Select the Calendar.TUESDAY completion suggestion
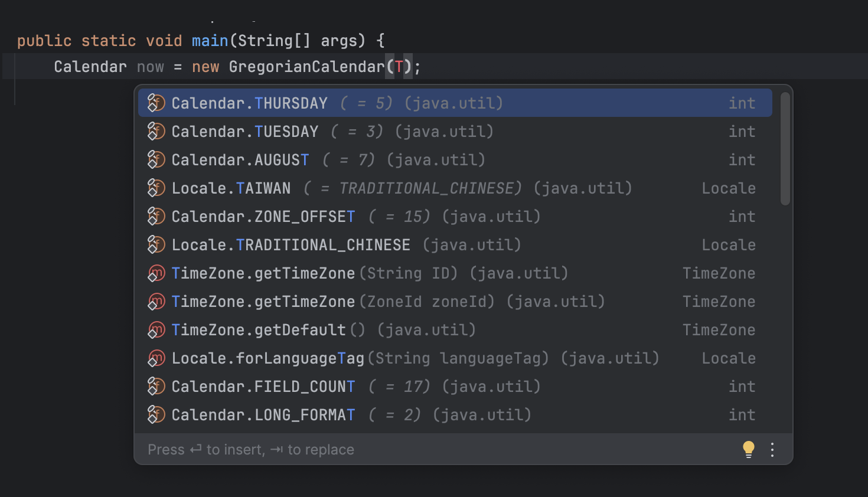The image size is (868, 497). coord(244,131)
